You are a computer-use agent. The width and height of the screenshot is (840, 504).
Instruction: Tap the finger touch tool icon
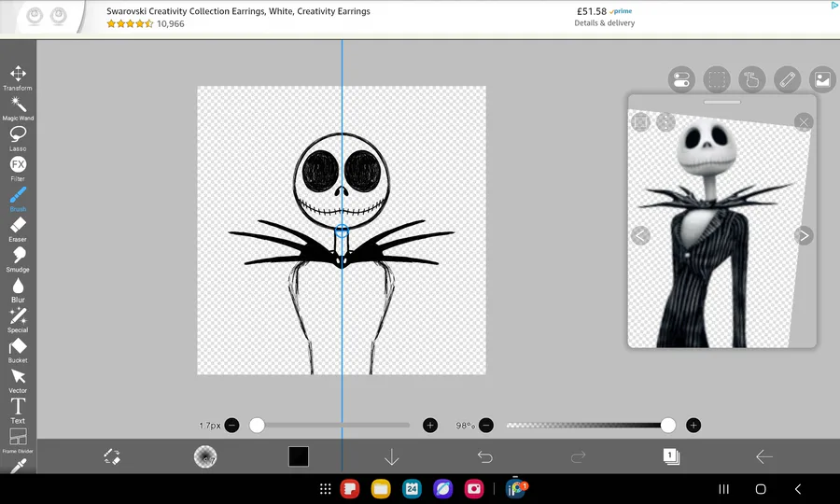752,80
